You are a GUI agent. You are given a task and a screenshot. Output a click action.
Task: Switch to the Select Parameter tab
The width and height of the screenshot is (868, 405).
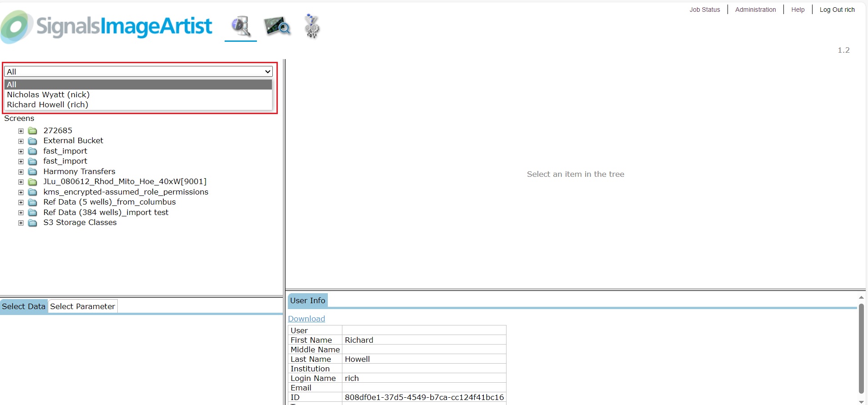(83, 306)
